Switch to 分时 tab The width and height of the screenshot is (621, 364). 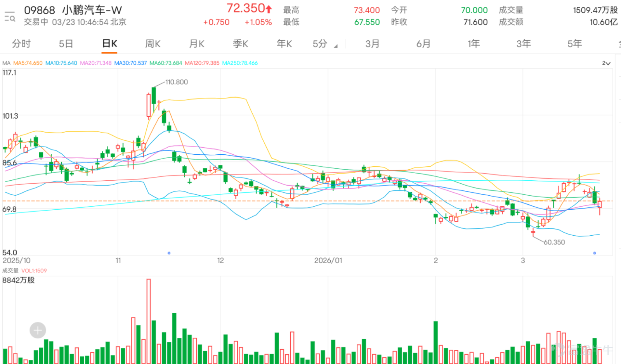click(21, 44)
